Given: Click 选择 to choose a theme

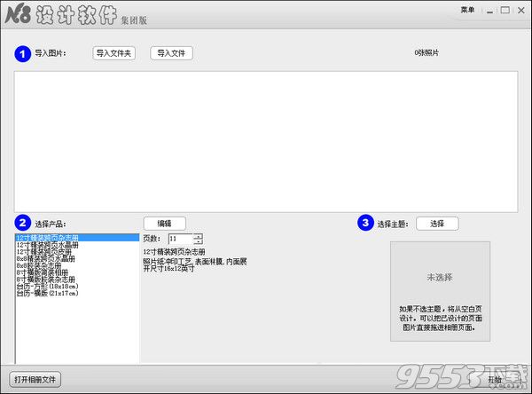Looking at the screenshot, I should (x=437, y=224).
